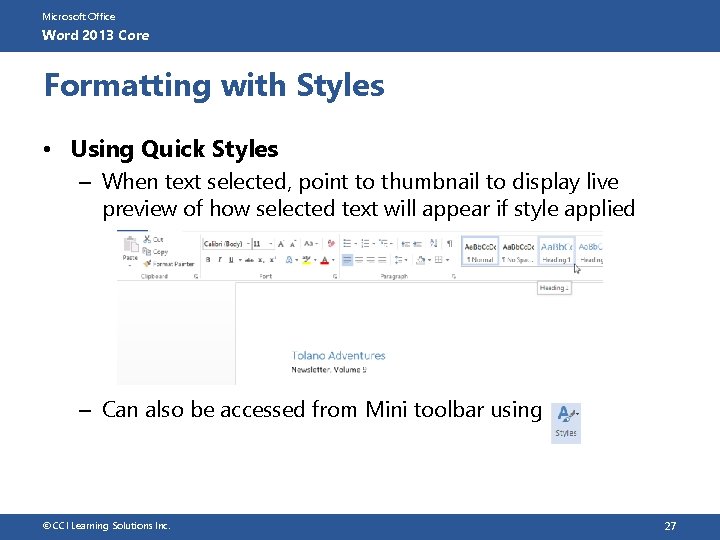The image size is (720, 540).
Task: Click the Grow Font icon
Action: (x=281, y=244)
